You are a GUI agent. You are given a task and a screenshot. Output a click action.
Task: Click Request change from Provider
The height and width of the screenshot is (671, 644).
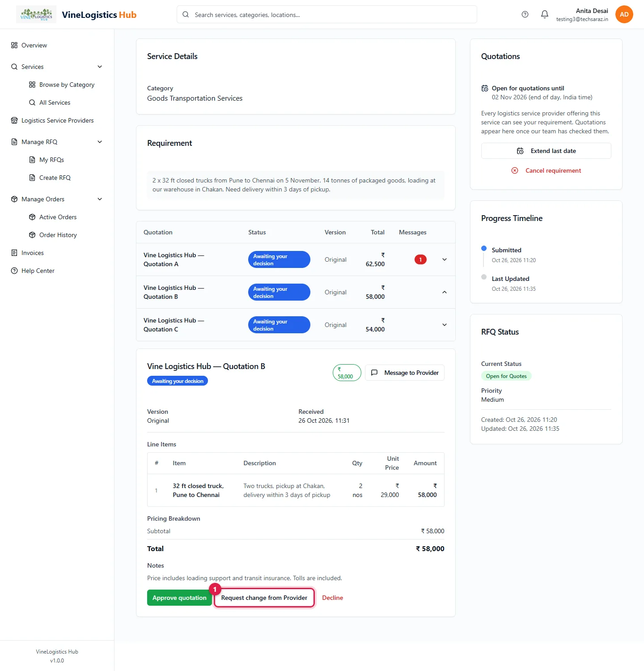tap(264, 598)
